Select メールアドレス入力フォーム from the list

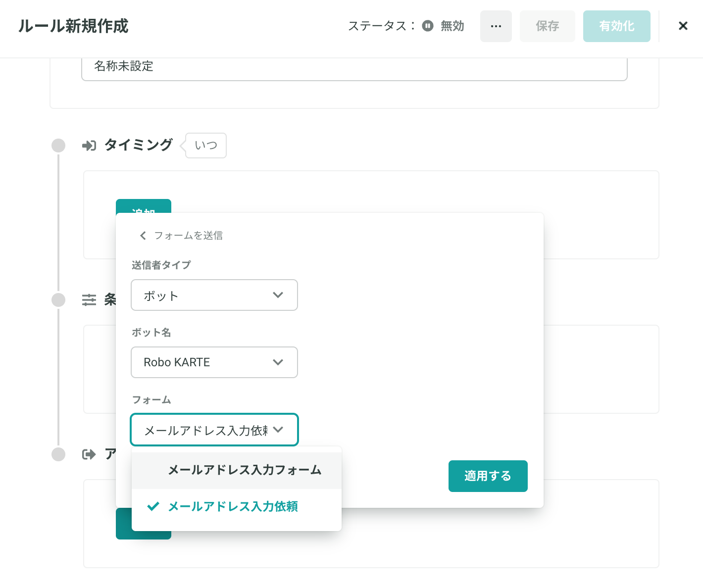tap(237, 470)
